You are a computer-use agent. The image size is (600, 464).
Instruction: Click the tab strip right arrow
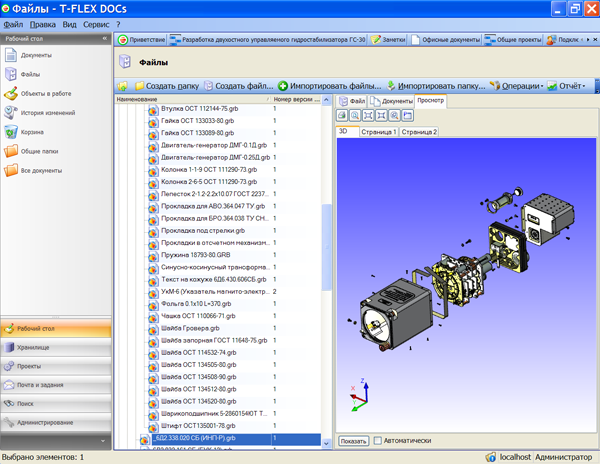tap(588, 39)
